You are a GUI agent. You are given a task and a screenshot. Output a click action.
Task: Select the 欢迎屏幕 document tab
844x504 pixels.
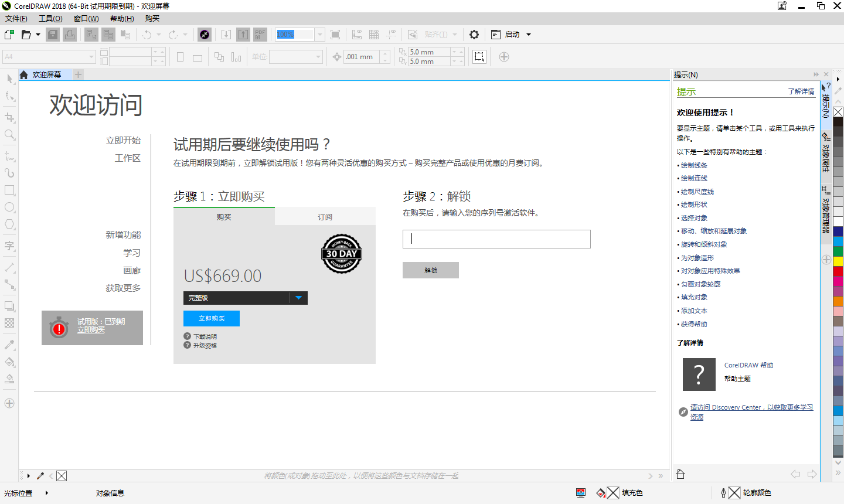[46, 74]
